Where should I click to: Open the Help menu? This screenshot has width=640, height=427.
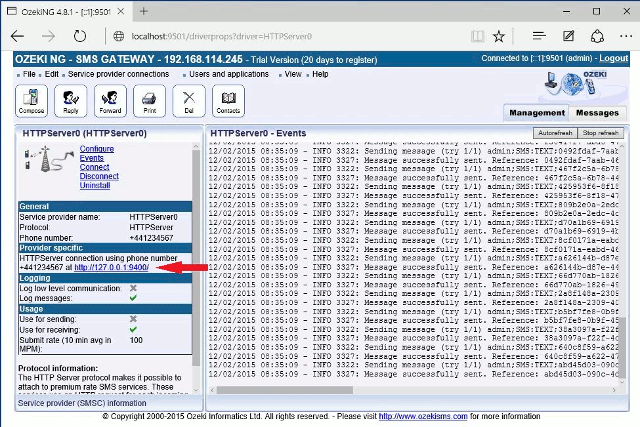(320, 74)
